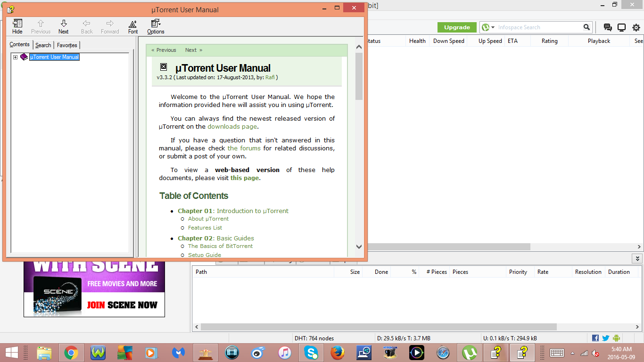The image size is (644, 362).
Task: Click the Twitter icon in the status bar
Action: coord(606,338)
